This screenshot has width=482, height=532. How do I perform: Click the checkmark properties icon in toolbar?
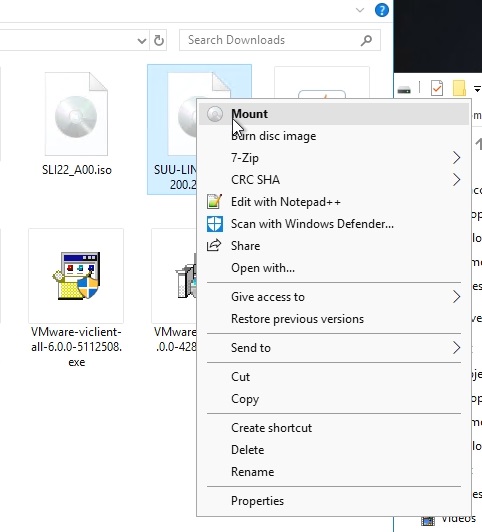[x=437, y=89]
